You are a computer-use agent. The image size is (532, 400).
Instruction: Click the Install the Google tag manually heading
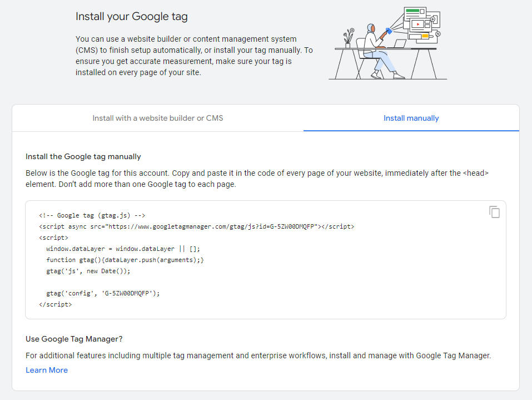(x=83, y=156)
